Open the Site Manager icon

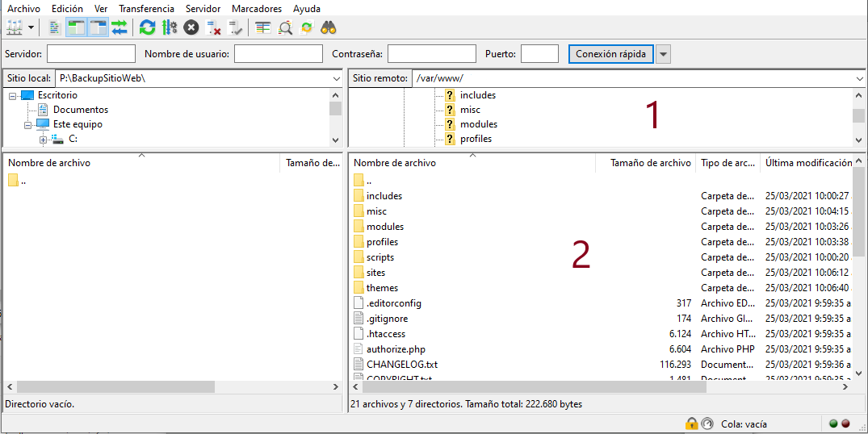pyautogui.click(x=15, y=27)
